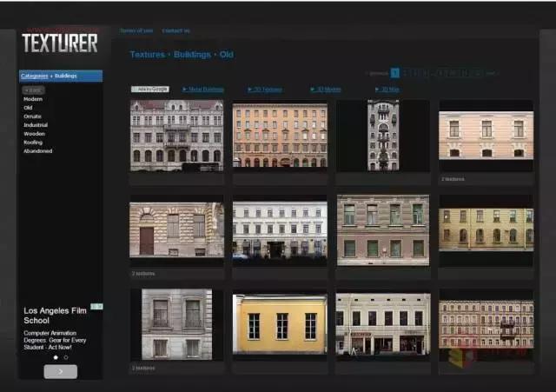This screenshot has width=556, height=392.
Task: Click the TEXTURER logo
Action: pyautogui.click(x=60, y=43)
